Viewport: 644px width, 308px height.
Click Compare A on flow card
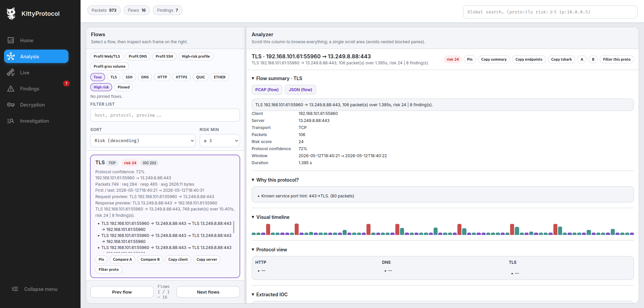point(122,259)
